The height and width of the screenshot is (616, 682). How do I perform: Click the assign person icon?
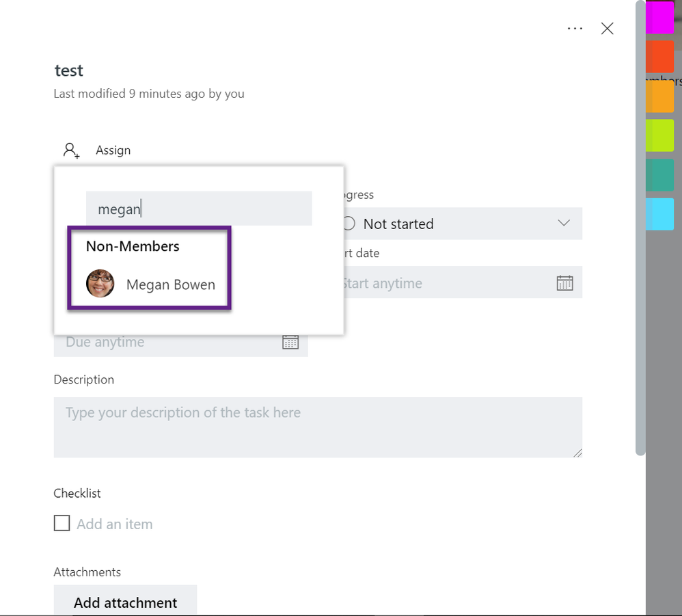tap(71, 150)
